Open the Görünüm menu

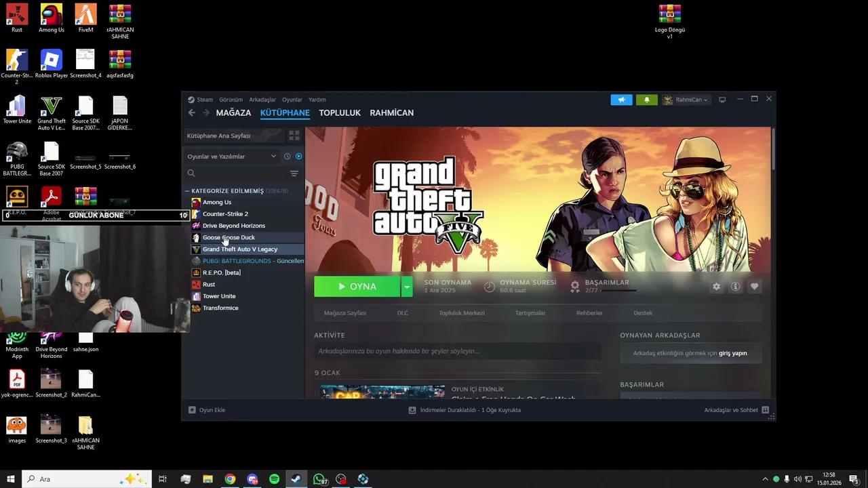[231, 100]
